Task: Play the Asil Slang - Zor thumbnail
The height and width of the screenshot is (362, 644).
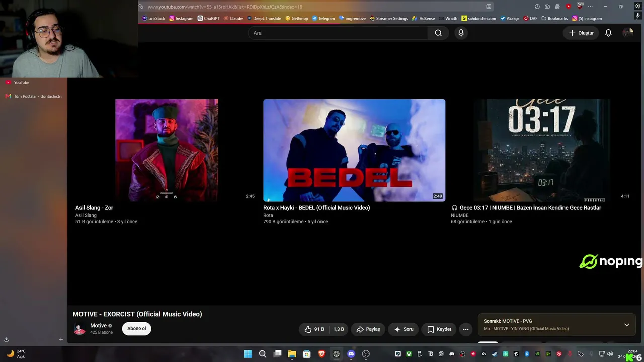Action: 167,150
